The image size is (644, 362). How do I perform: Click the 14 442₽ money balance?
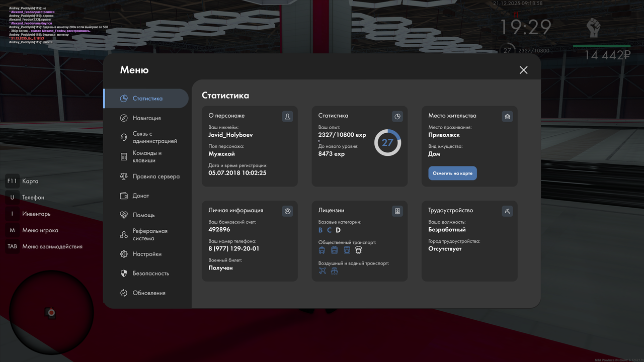607,55
